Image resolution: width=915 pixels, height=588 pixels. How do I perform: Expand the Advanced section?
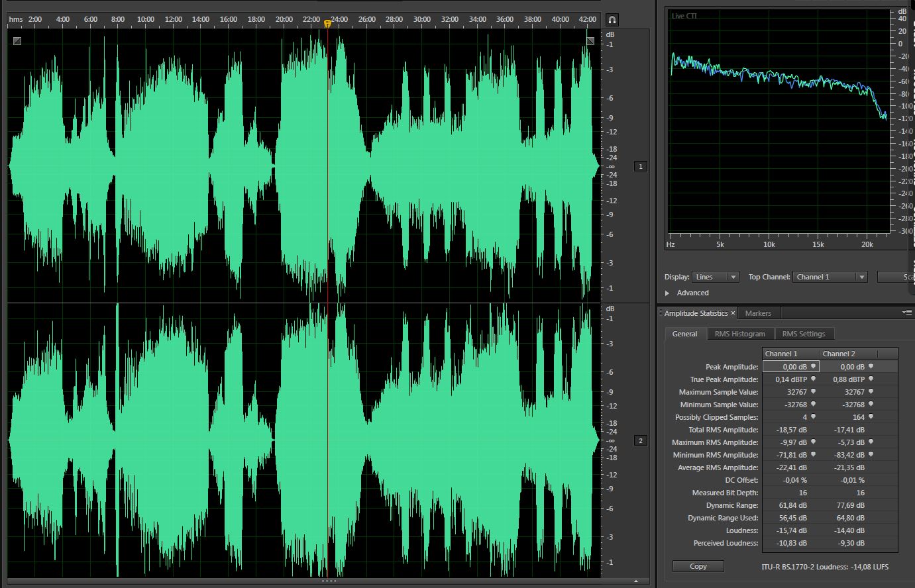[667, 293]
